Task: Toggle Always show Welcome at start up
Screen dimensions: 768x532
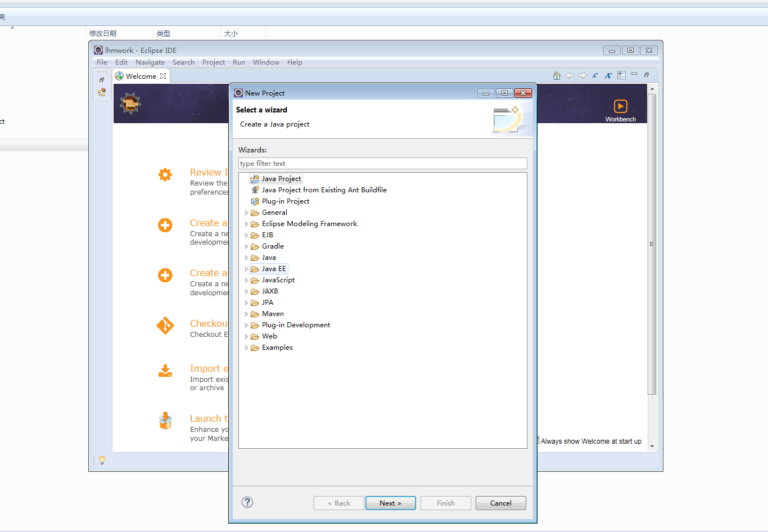Action: tap(538, 441)
